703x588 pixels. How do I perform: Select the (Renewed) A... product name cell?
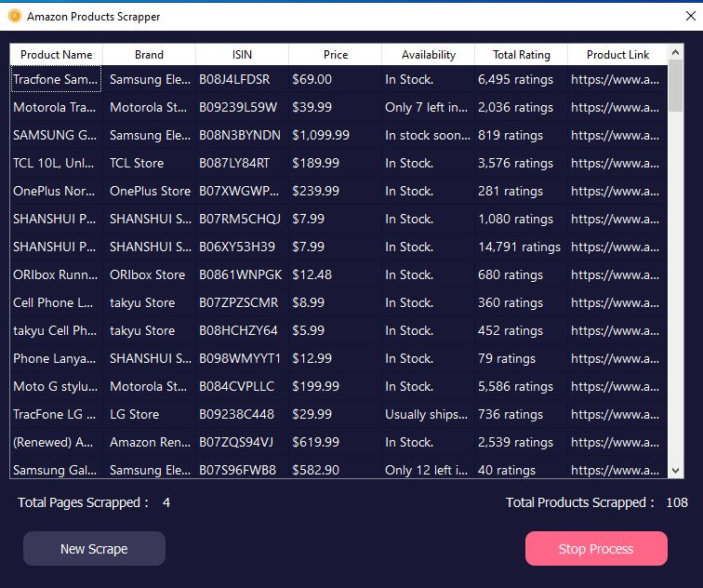coord(57,442)
